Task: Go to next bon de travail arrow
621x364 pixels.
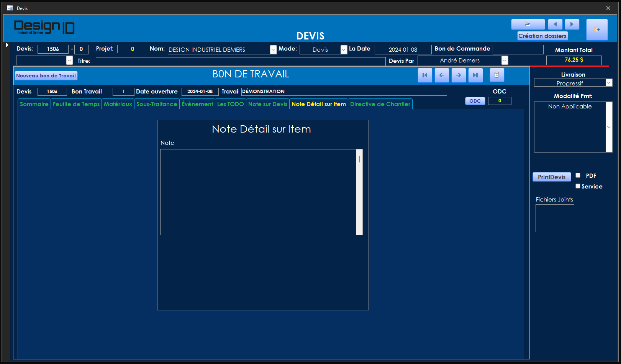Action: (x=459, y=75)
